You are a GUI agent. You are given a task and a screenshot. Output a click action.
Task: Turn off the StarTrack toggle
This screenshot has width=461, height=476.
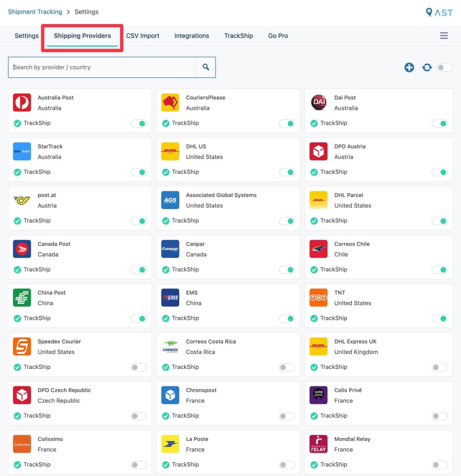coord(139,172)
